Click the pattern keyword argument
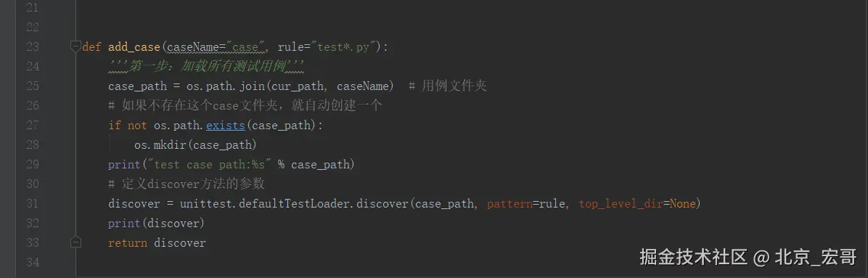 coord(509,205)
